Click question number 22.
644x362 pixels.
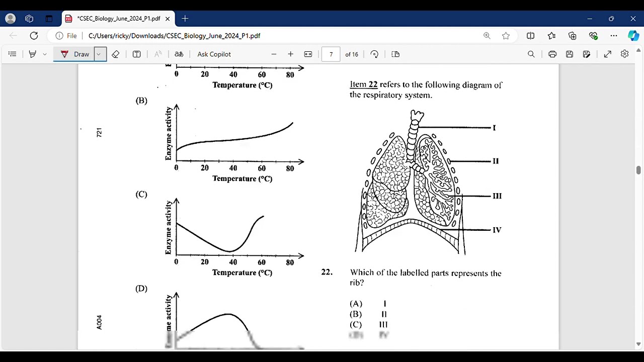[x=327, y=272]
